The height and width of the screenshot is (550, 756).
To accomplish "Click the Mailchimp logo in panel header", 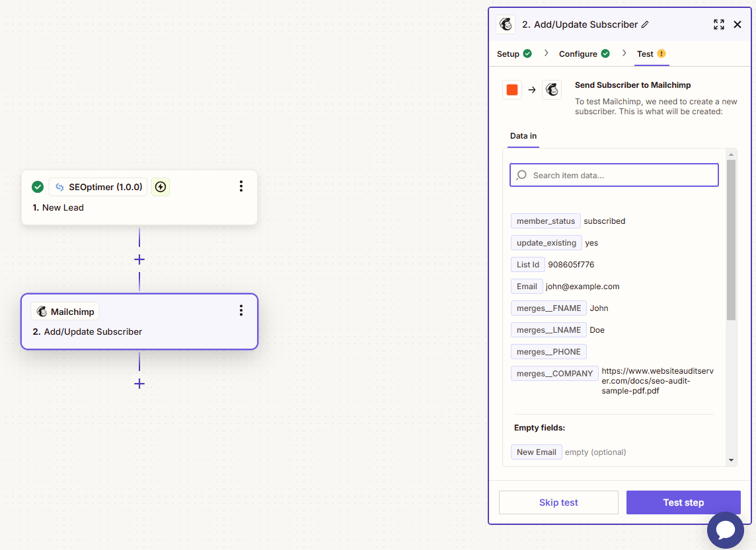I will [506, 24].
